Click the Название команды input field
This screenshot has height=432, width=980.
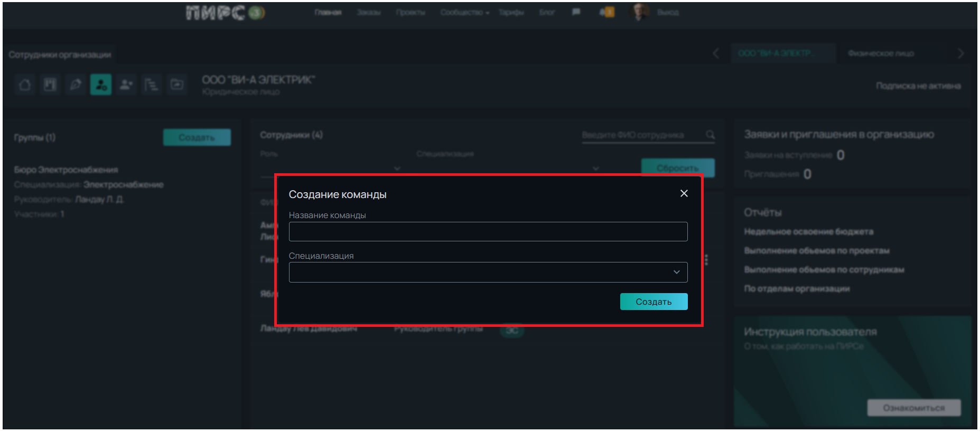(x=488, y=231)
